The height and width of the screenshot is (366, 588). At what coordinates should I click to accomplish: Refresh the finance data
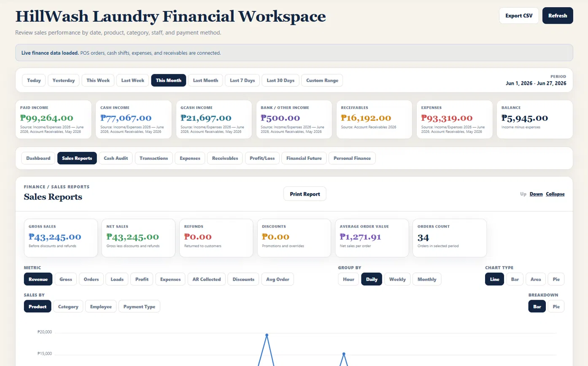click(558, 16)
